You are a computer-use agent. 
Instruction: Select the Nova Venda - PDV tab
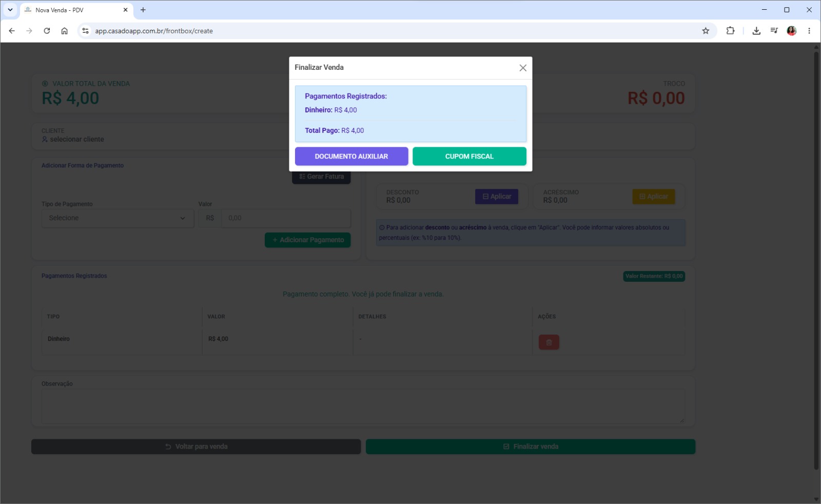point(76,10)
